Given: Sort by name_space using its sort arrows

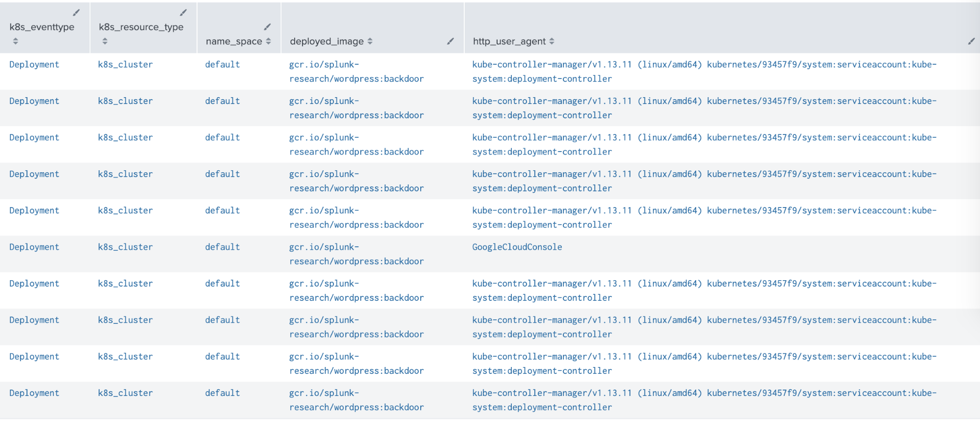Looking at the screenshot, I should (x=268, y=42).
